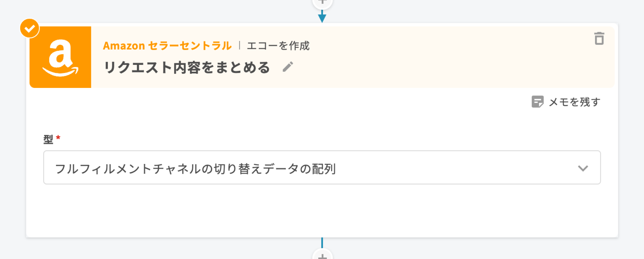The width and height of the screenshot is (644, 259).
Task: Open the 型 type dropdown field
Action: 322,168
